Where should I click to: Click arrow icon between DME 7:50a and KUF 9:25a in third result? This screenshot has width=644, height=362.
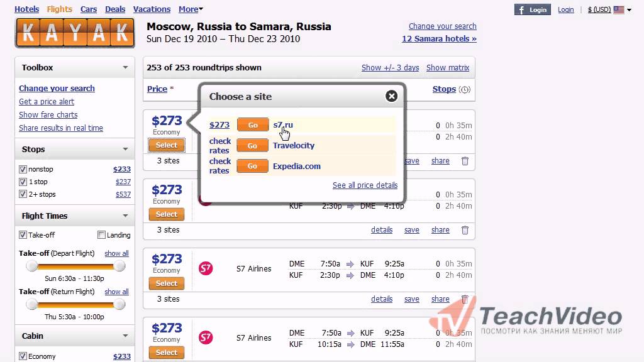pos(350,264)
